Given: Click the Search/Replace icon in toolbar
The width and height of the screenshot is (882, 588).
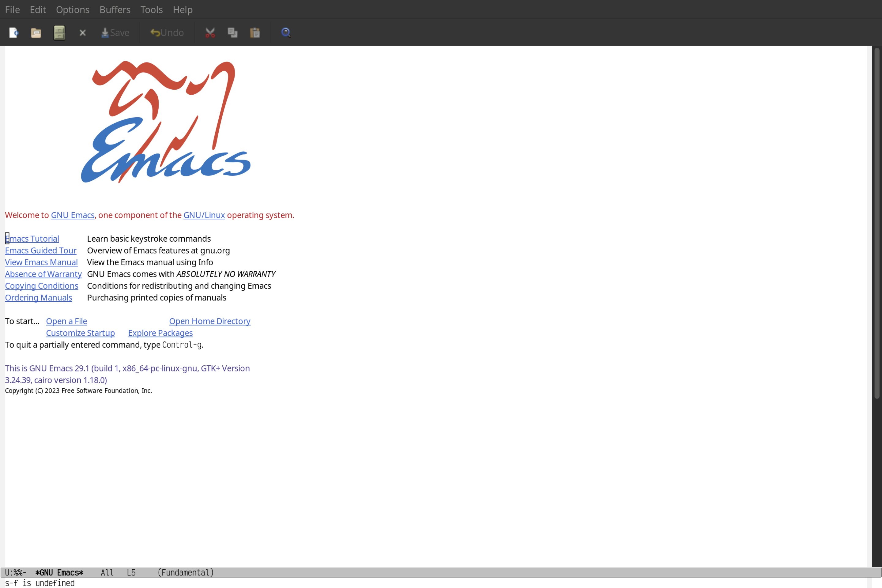Looking at the screenshot, I should point(285,32).
